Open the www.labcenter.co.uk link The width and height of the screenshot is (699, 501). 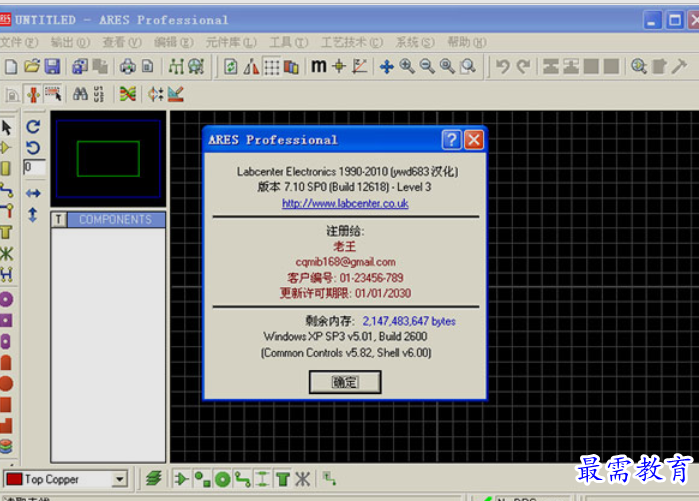[345, 203]
